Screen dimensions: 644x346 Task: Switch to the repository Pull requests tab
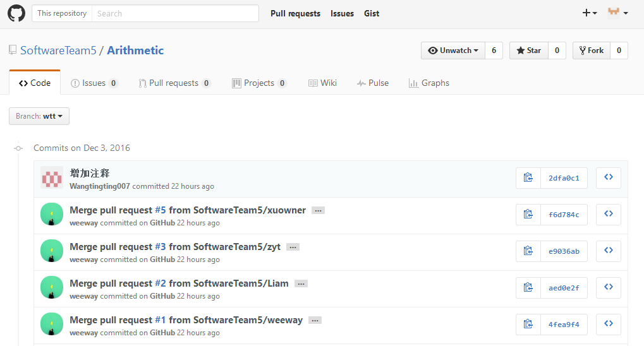click(175, 83)
